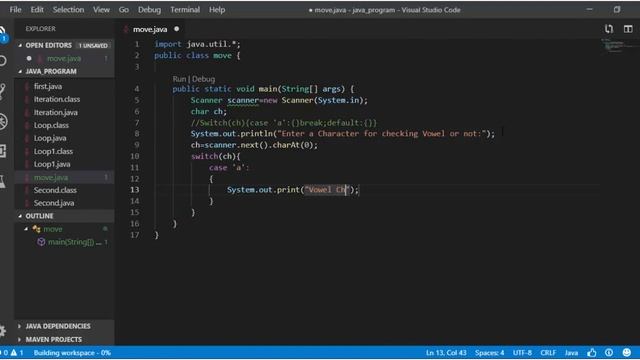The width and height of the screenshot is (640, 360).
Task: Open the Test beaker view
Action: coord(2,181)
